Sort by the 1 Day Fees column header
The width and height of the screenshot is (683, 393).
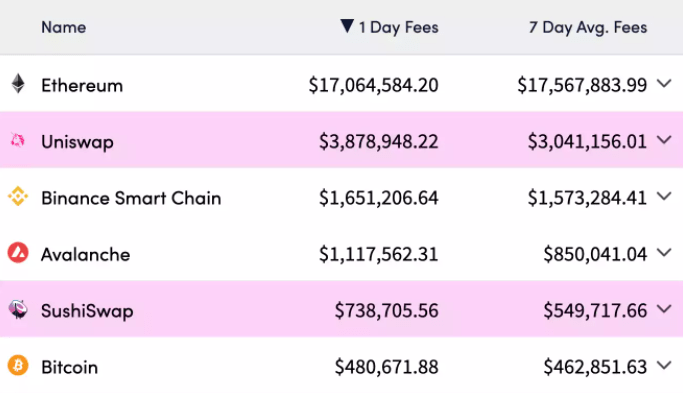[x=399, y=27]
